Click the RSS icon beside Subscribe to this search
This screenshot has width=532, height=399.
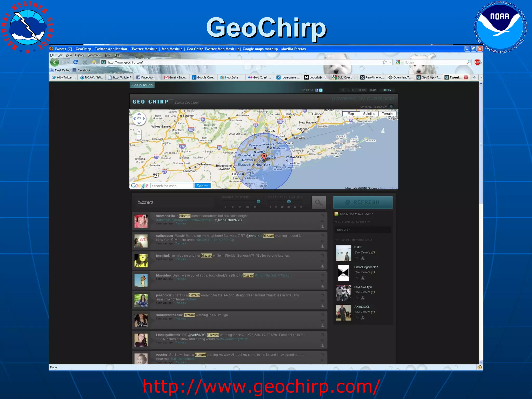click(336, 214)
